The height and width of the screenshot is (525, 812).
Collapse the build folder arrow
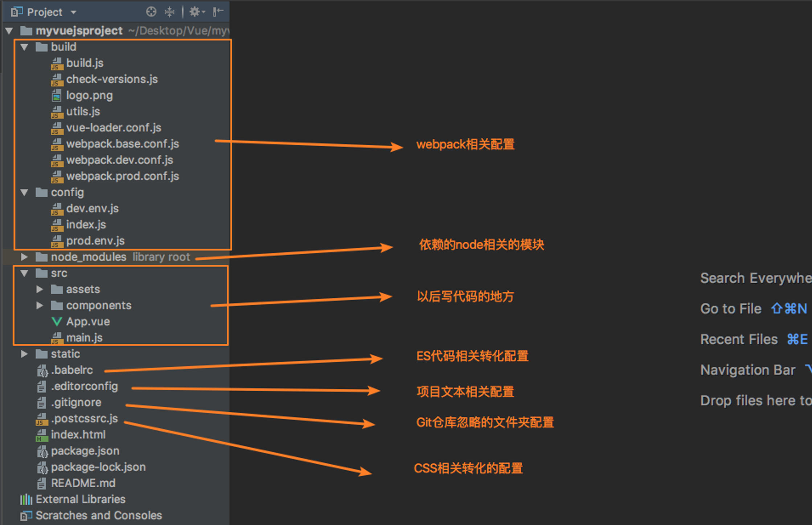pos(24,47)
